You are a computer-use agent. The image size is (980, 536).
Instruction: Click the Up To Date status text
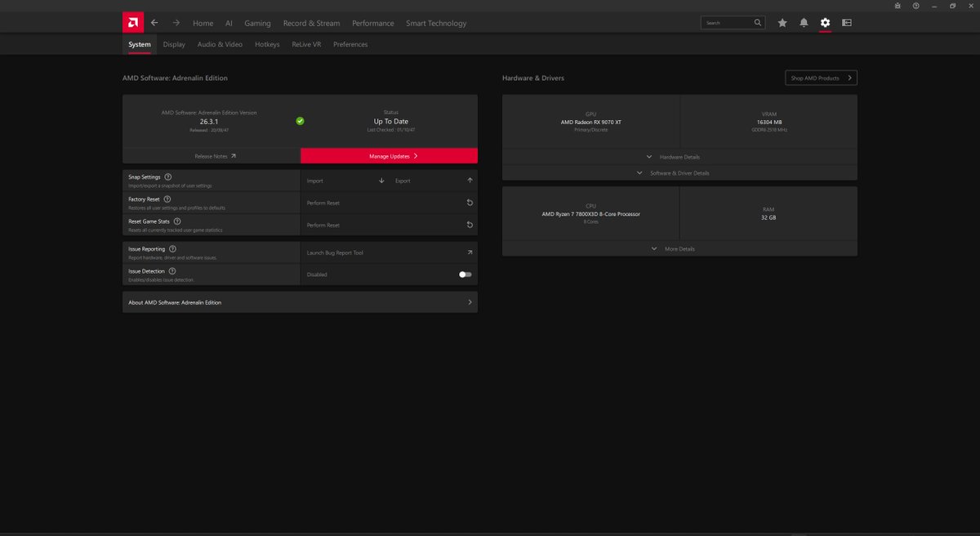point(390,121)
